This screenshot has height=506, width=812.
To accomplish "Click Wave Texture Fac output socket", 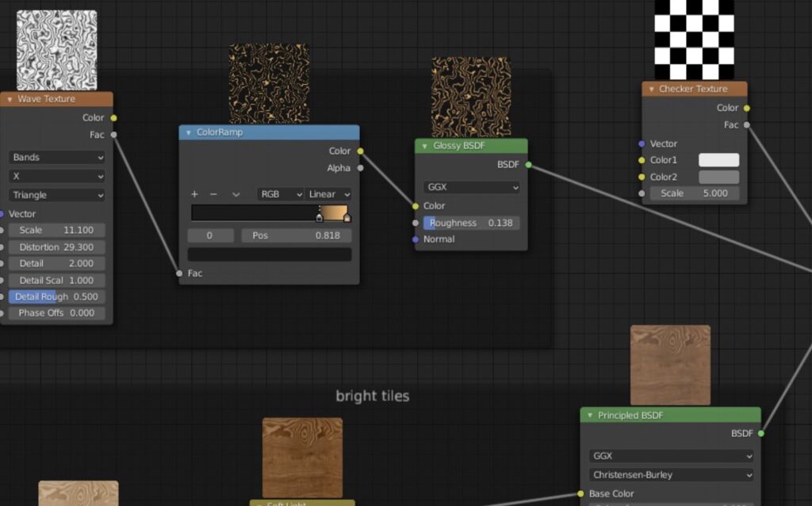I will click(x=113, y=135).
